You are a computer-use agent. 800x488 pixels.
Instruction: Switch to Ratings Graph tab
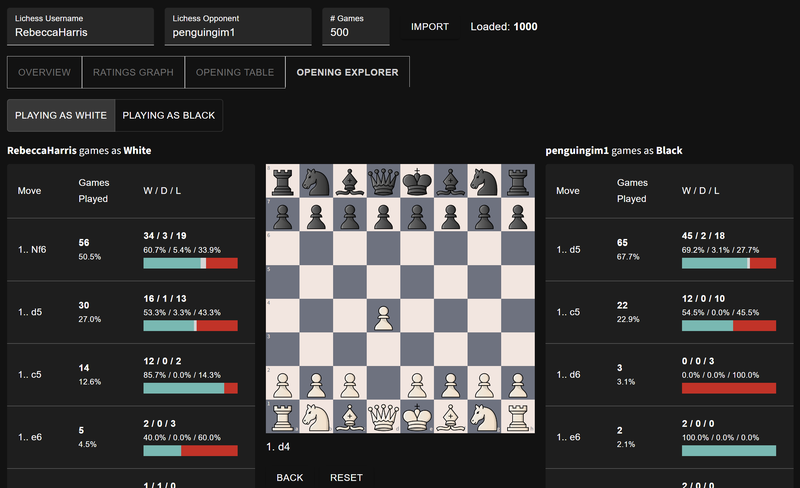[133, 72]
